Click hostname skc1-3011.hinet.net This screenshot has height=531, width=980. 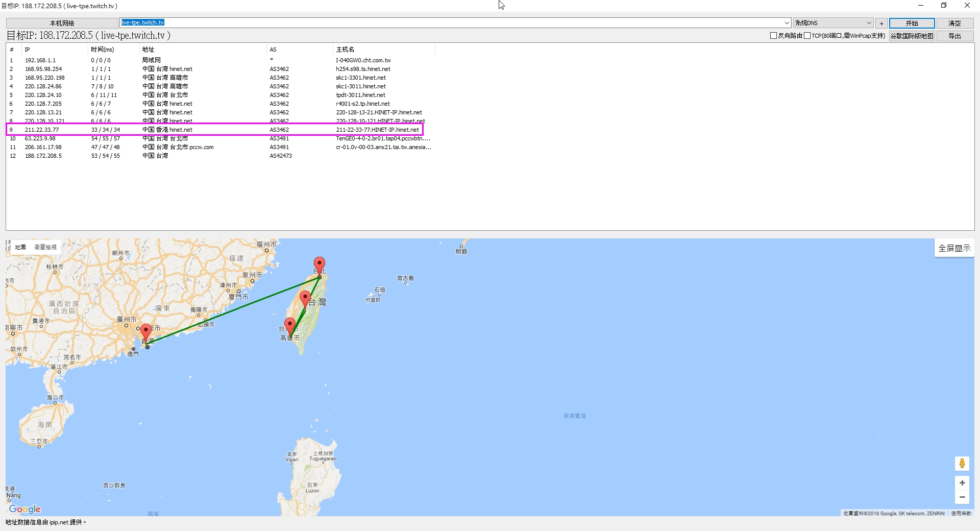coord(361,86)
